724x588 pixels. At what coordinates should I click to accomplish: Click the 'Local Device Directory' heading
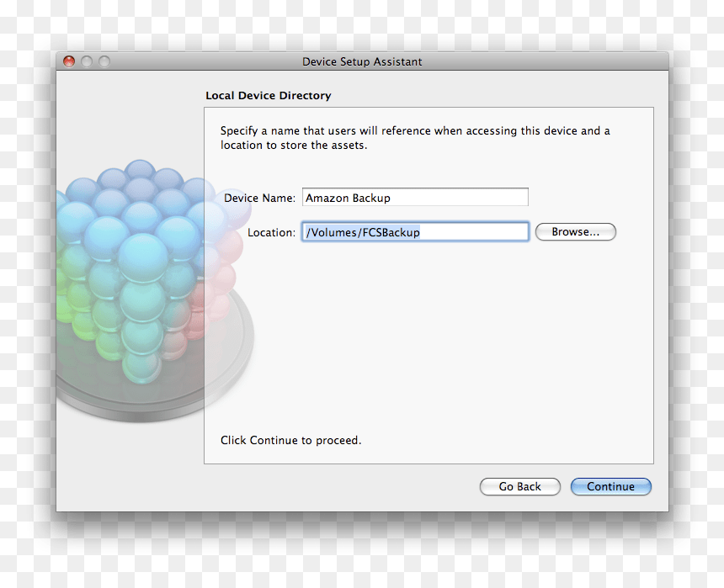[x=269, y=96]
